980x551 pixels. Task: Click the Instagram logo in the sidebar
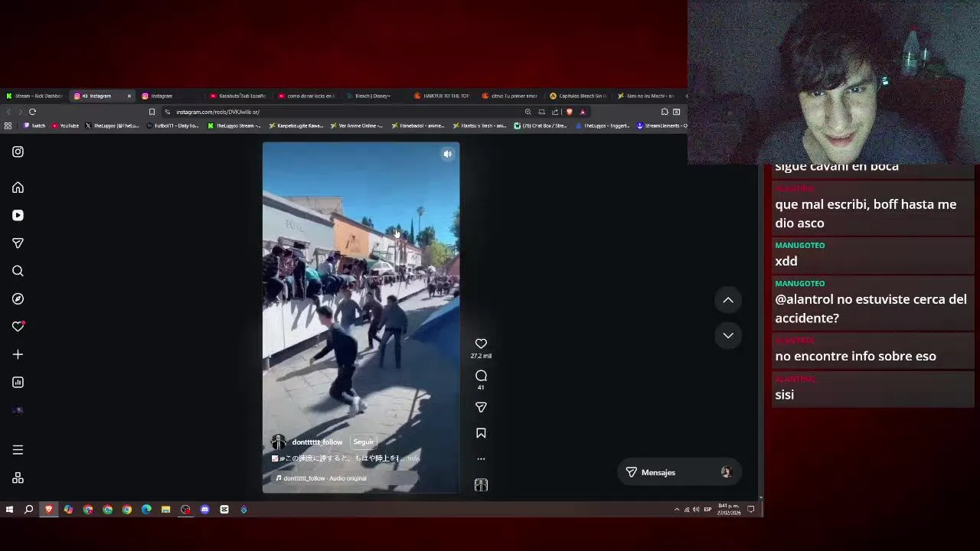point(18,152)
